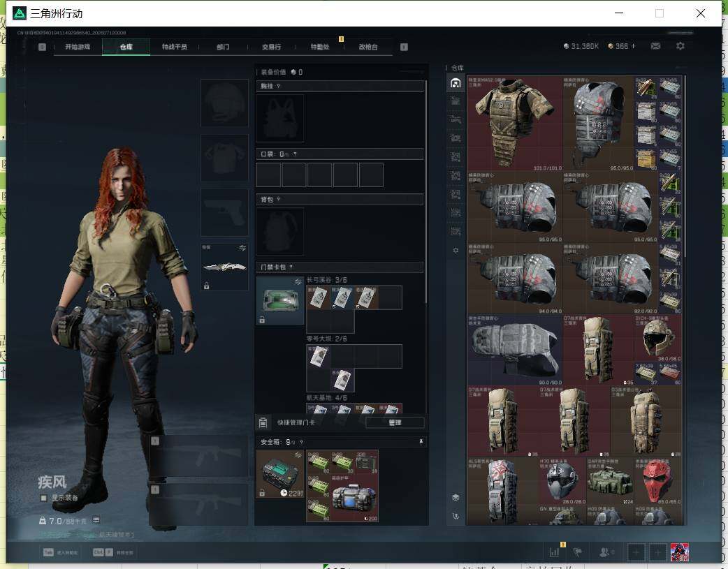Click the warehouse vertical scrollbar
The width and height of the screenshot is (728, 569).
click(x=685, y=167)
